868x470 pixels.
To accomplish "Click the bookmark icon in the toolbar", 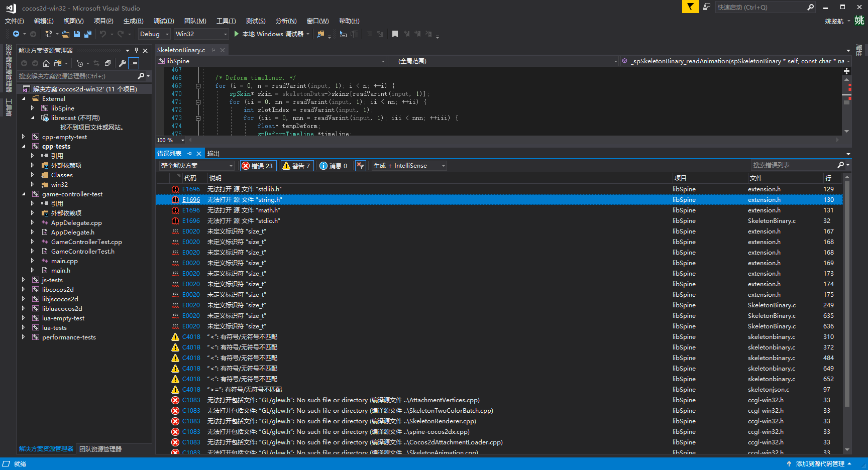I will point(395,34).
